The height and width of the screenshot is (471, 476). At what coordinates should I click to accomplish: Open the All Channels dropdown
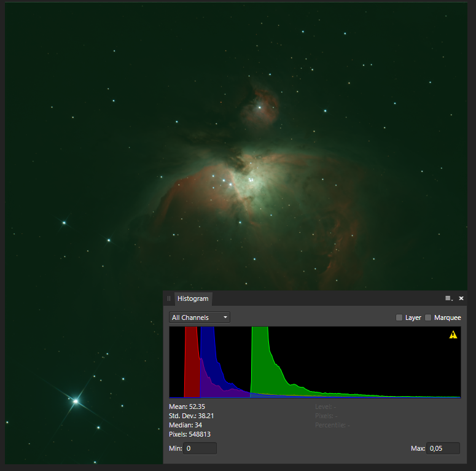point(200,317)
